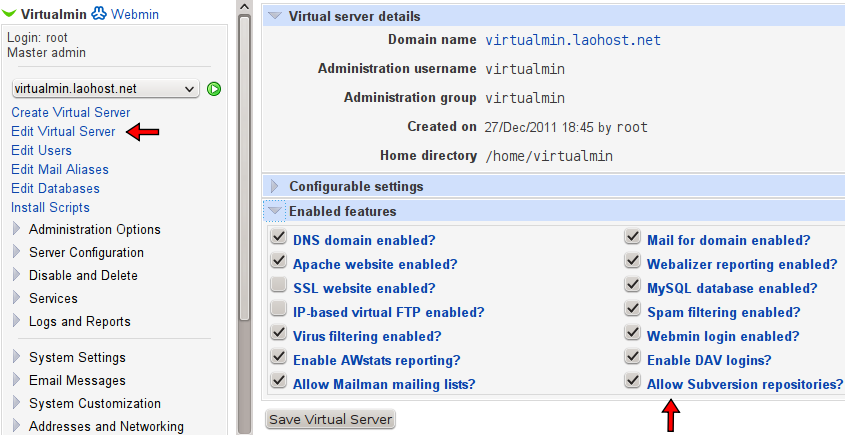
Task: Open Mail for domain enabled help link
Action: (x=729, y=240)
